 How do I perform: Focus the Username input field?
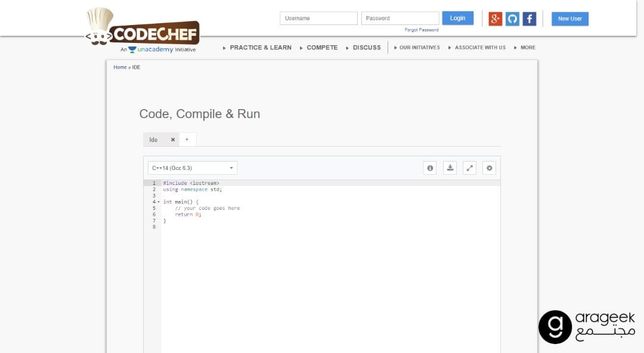[318, 18]
